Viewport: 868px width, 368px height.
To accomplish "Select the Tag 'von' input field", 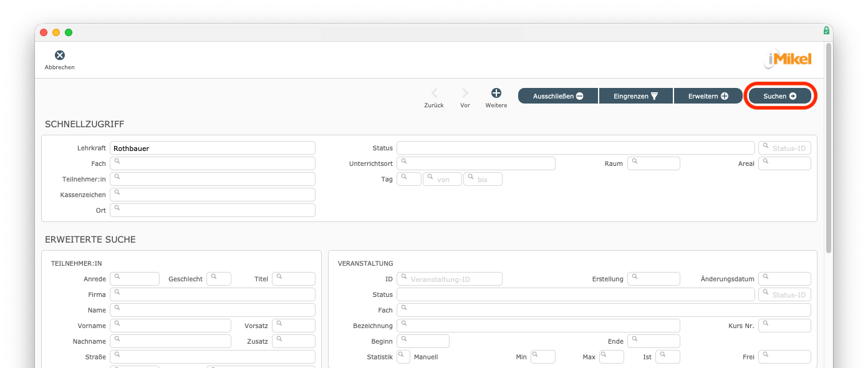I will pos(443,179).
